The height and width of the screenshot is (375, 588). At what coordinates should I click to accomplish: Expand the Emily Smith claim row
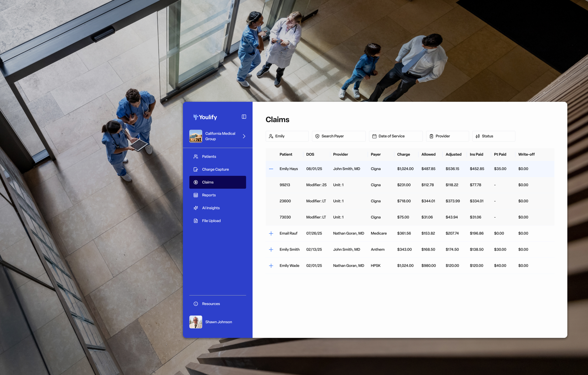click(x=271, y=250)
